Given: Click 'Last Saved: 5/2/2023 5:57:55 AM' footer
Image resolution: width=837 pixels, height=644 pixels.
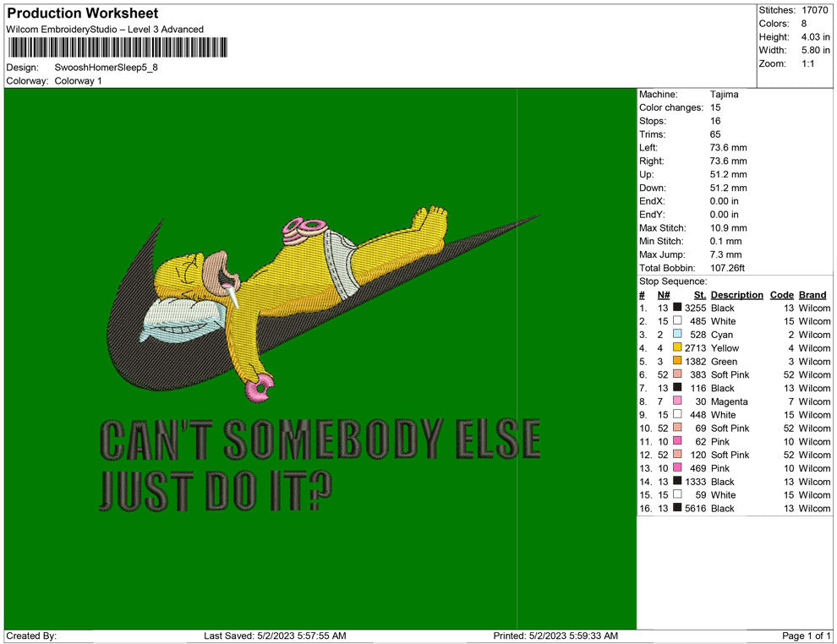Looking at the screenshot, I should 275,636.
